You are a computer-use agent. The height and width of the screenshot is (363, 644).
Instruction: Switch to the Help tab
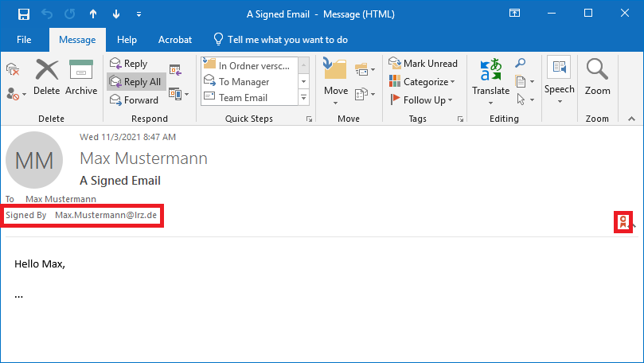coord(127,40)
